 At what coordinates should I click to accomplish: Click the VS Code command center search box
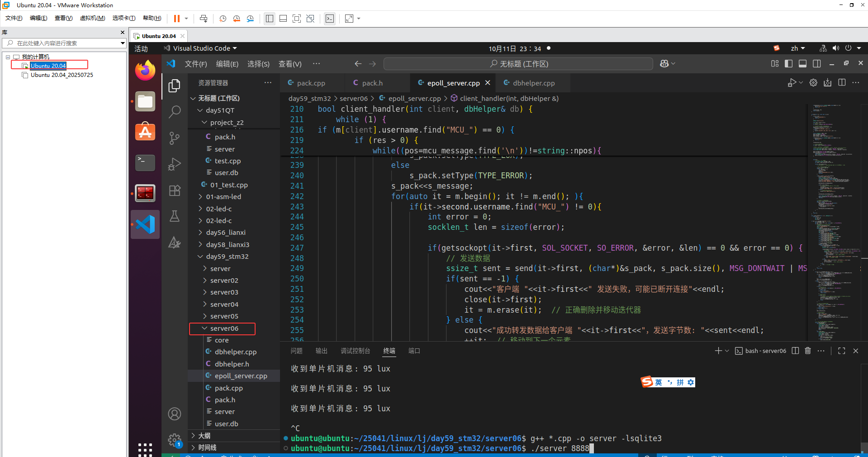coord(518,64)
